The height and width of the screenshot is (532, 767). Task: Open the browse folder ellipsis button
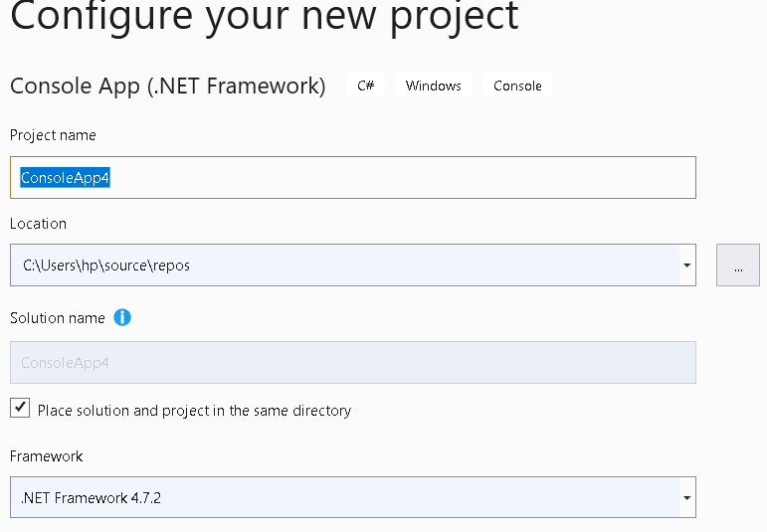coord(737,266)
